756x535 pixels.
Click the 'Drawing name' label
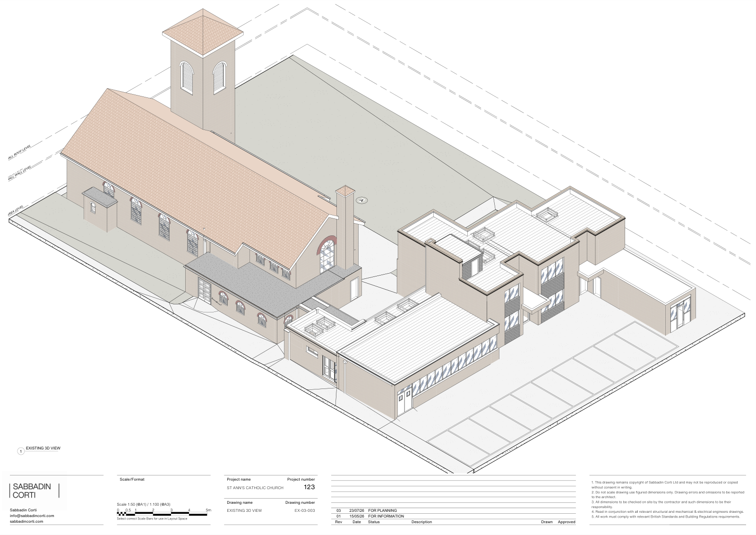240,502
